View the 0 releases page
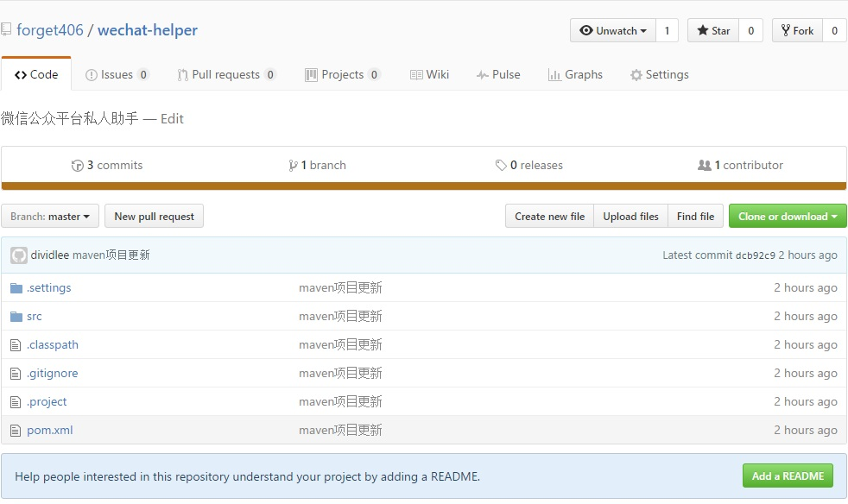848x504 pixels. [528, 165]
